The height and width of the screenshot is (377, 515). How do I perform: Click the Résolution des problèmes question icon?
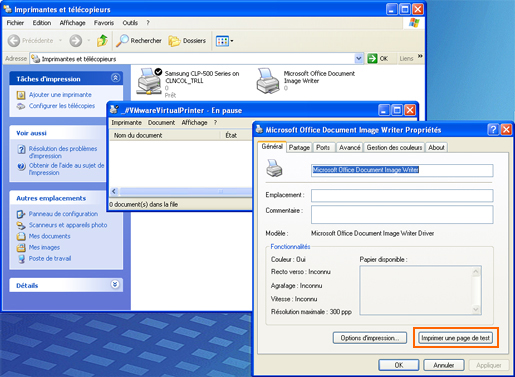click(21, 149)
